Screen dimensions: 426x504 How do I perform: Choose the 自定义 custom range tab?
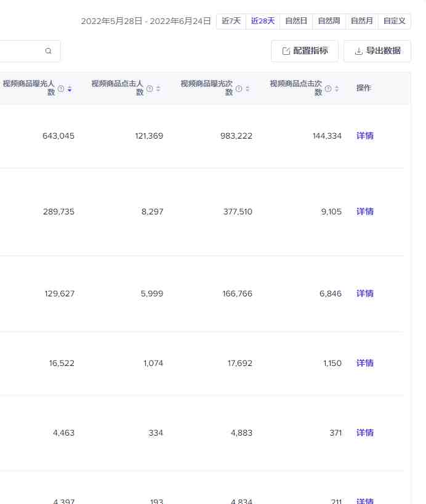click(x=394, y=21)
